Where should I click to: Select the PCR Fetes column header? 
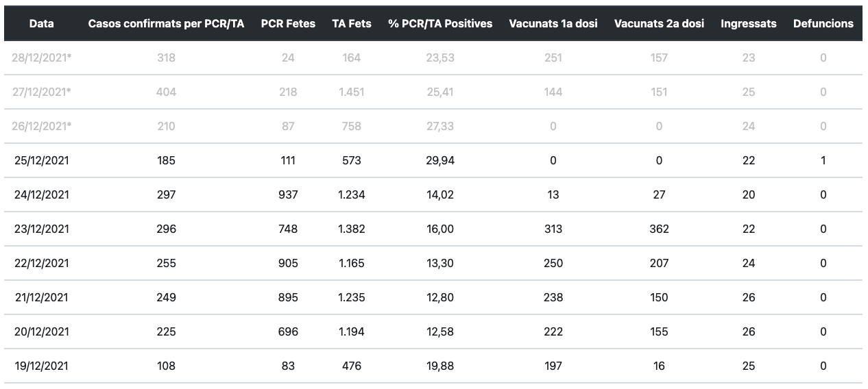[288, 23]
